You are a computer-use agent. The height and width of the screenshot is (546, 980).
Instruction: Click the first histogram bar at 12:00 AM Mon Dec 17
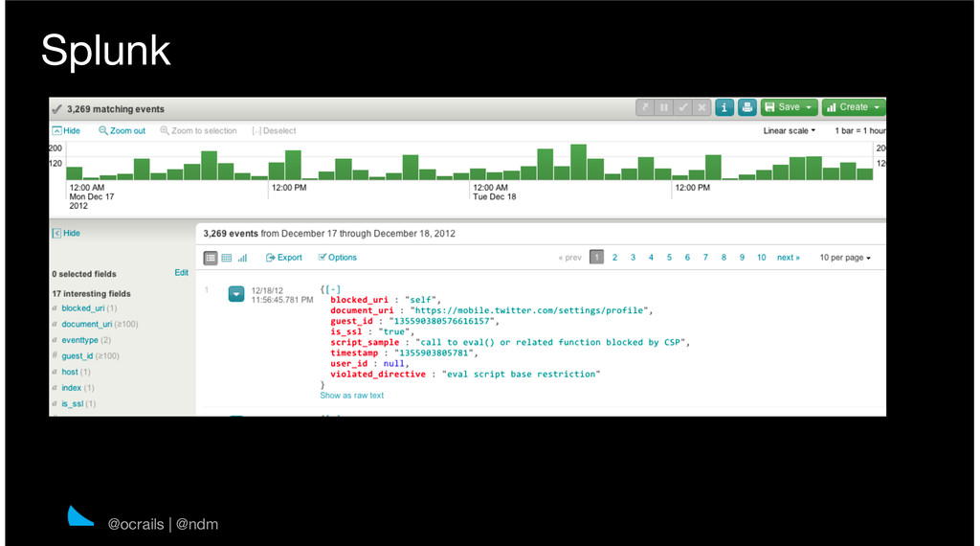(x=75, y=173)
